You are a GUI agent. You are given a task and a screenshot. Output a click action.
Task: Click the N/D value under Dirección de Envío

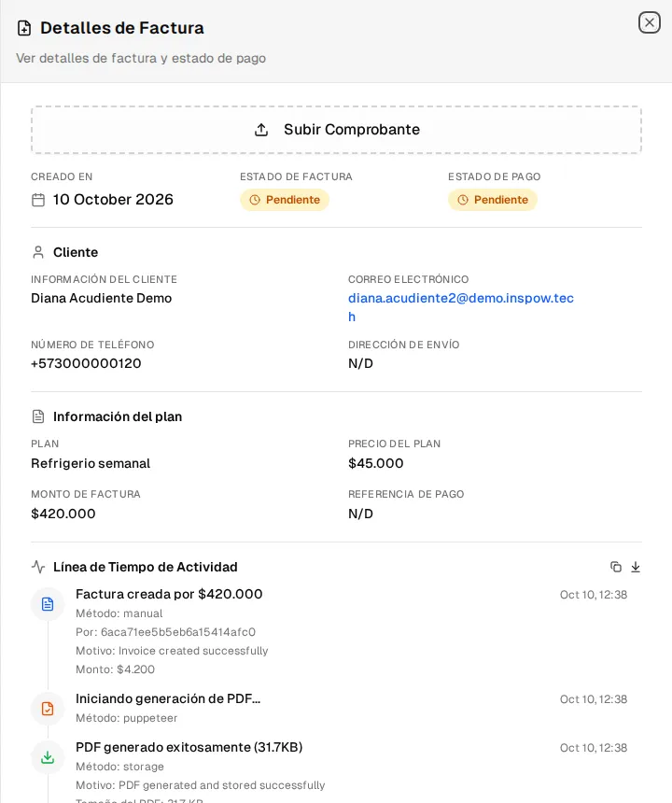361,363
